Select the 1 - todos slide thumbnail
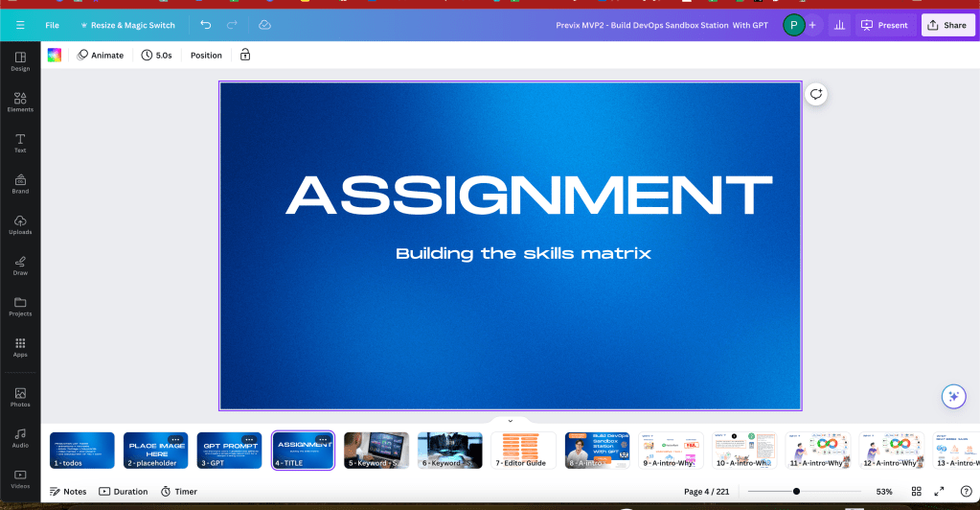The image size is (980, 510). 81,450
